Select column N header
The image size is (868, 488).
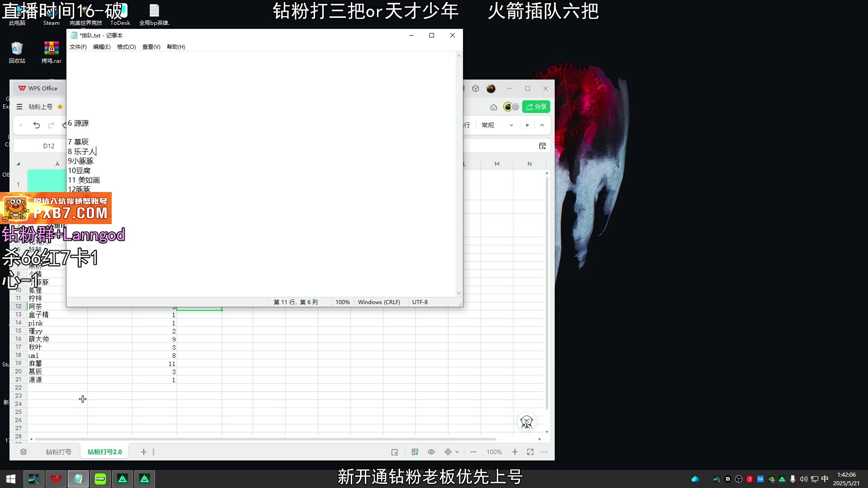pos(529,164)
